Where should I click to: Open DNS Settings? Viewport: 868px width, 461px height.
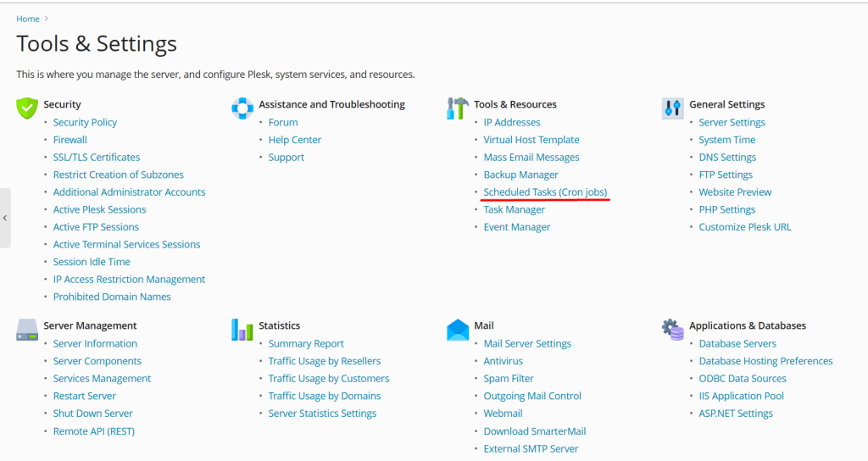[x=727, y=157]
